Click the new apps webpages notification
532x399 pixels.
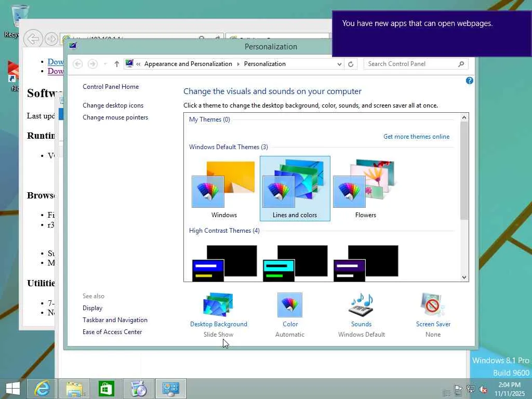432,33
